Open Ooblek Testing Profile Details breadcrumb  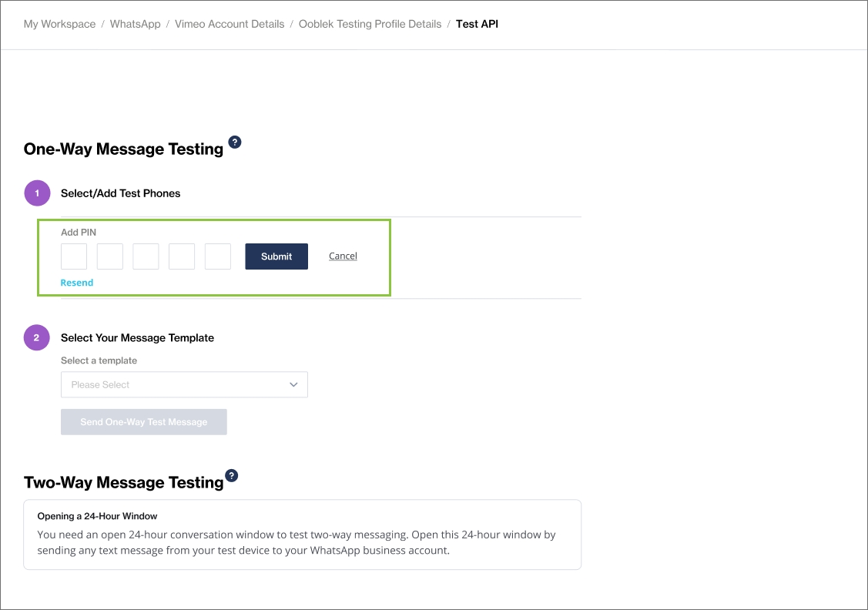tap(370, 24)
